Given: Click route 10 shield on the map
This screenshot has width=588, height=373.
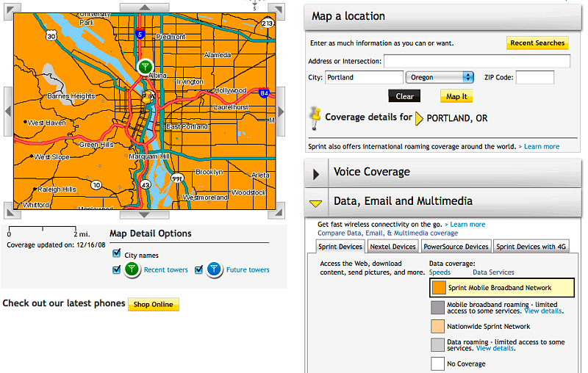Looking at the screenshot, I should click(96, 184).
